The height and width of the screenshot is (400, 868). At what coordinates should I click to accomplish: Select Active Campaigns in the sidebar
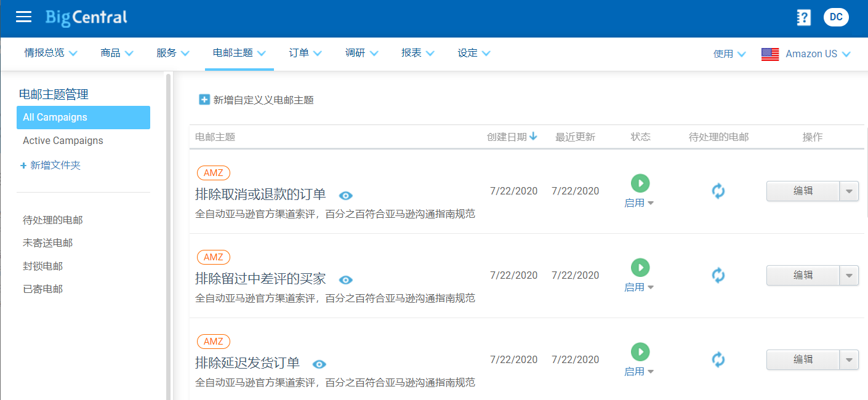pyautogui.click(x=63, y=140)
